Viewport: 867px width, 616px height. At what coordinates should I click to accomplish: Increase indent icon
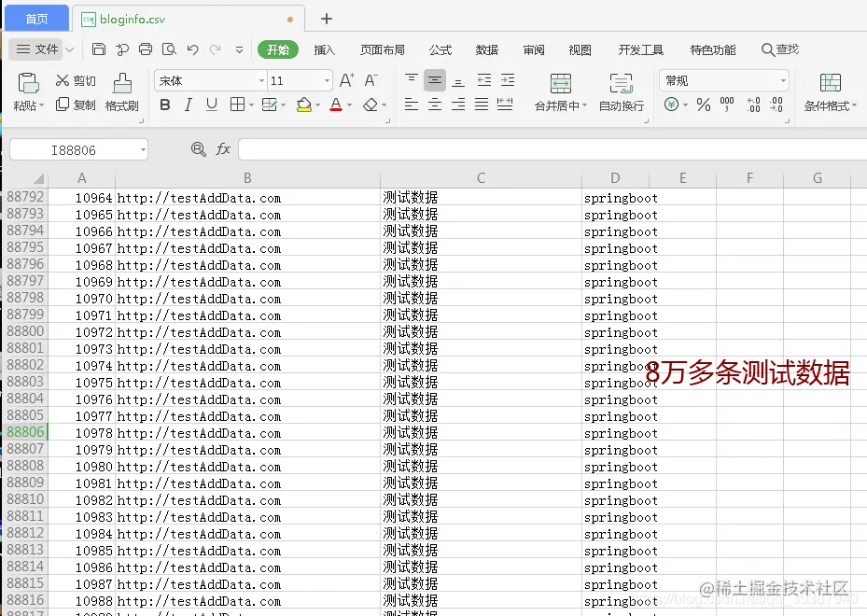[x=508, y=80]
